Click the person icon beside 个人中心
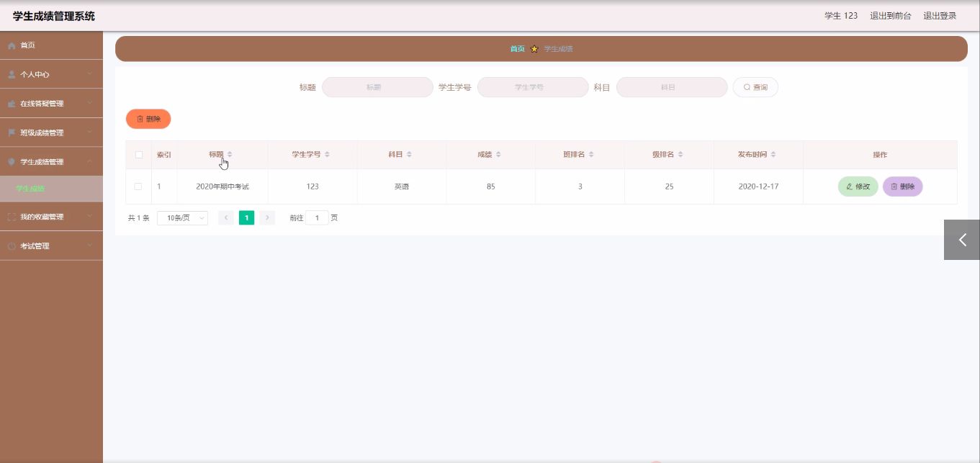The width and height of the screenshot is (980, 463). 12,74
